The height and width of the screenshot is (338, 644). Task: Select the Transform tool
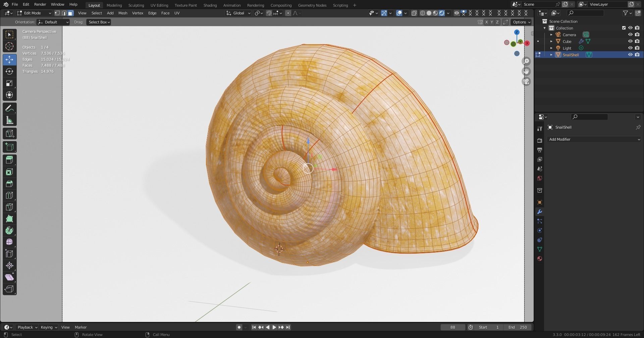point(9,95)
